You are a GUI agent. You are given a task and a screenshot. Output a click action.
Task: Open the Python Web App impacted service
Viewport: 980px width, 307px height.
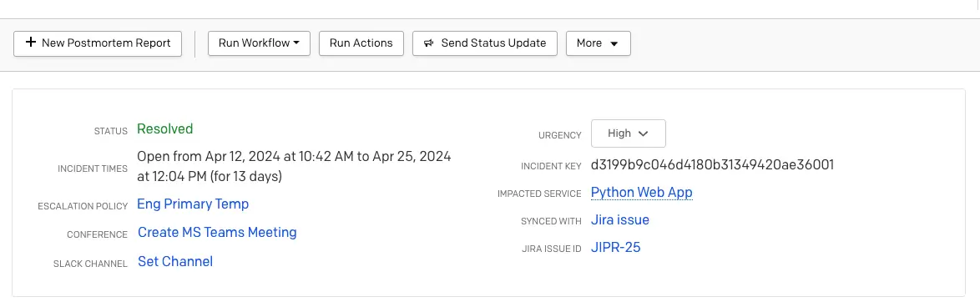[642, 192]
